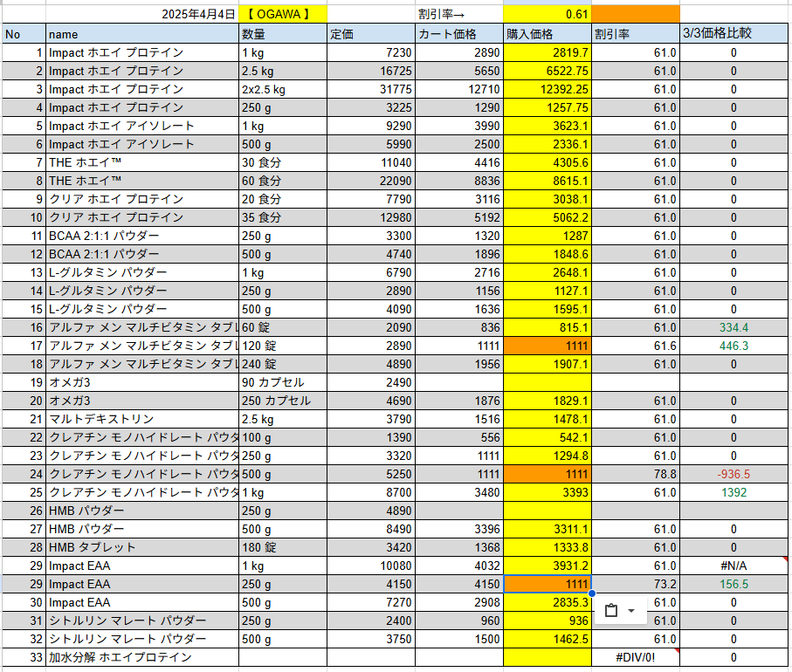Select the 156.5 comparison value cell
Screen dimensions: 792x672
(733, 584)
